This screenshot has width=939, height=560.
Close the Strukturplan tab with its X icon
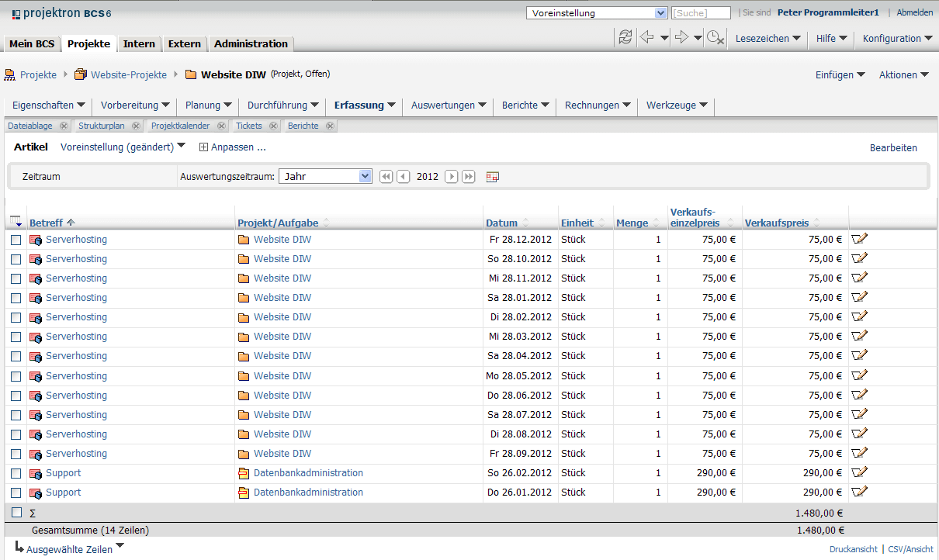(x=136, y=126)
